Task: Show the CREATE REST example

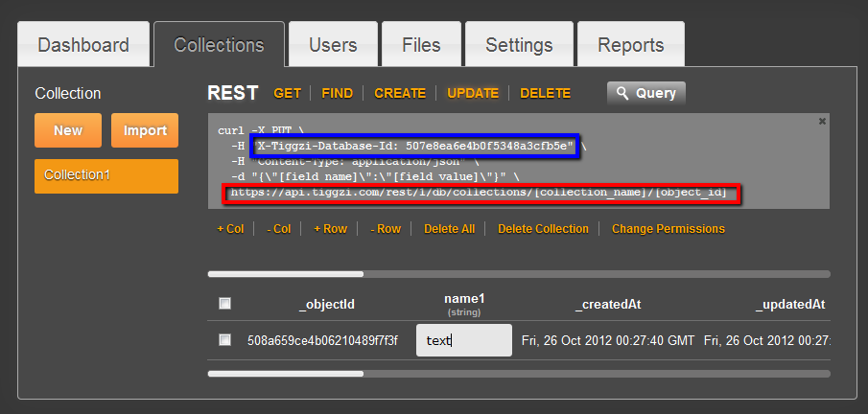Action: [x=400, y=93]
